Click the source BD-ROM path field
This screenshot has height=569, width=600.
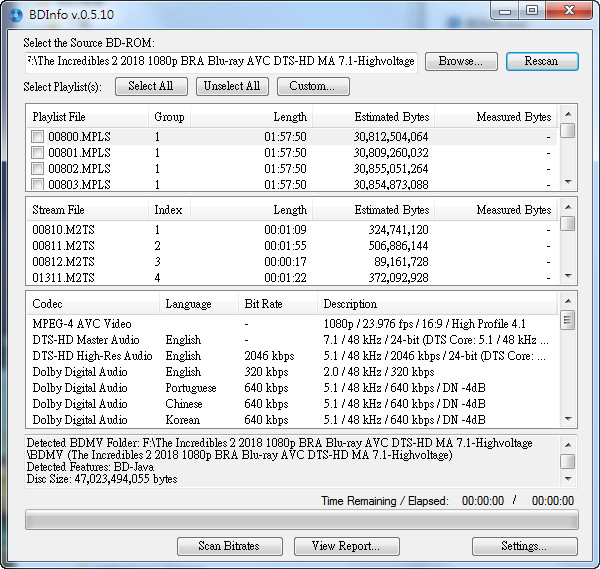pos(221,61)
